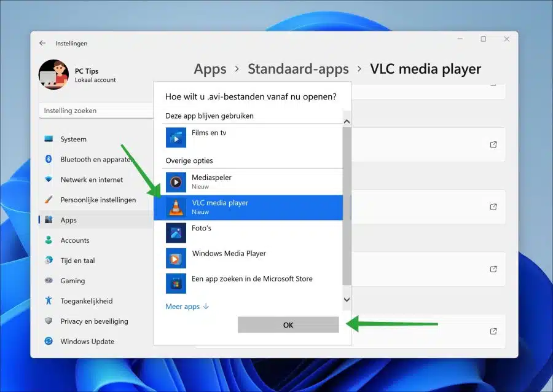Click the Persoonlijke instellingen brush icon
Image resolution: width=553 pixels, height=392 pixels.
(49, 200)
